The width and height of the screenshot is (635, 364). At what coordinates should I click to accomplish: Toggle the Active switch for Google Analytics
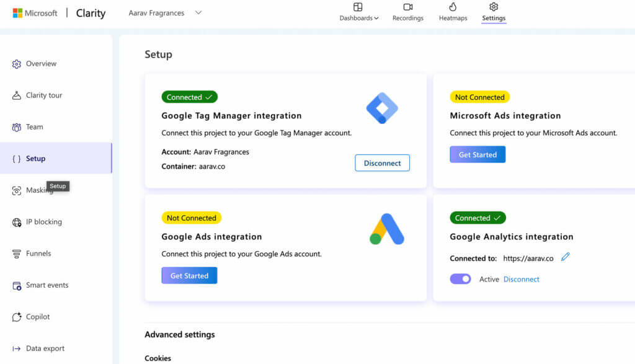[460, 279]
